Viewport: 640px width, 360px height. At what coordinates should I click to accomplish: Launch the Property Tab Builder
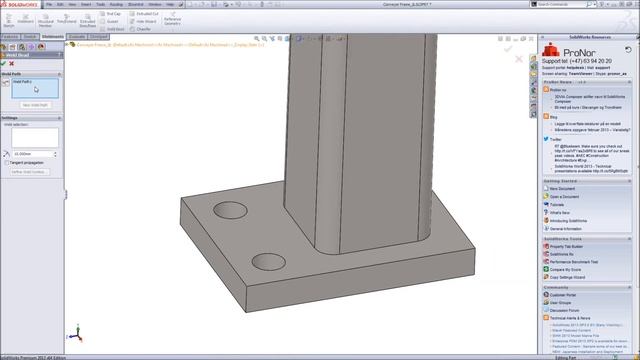pyautogui.click(x=566, y=247)
